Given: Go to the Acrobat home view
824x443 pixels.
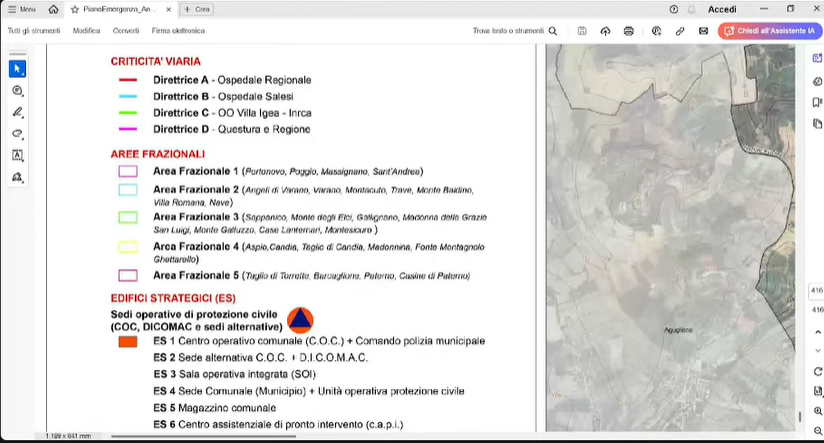Looking at the screenshot, I should (x=53, y=9).
